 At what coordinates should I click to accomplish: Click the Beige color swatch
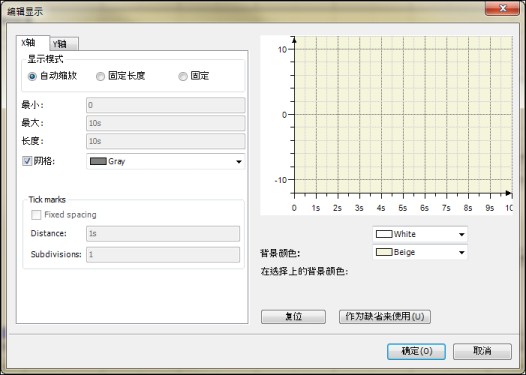384,252
